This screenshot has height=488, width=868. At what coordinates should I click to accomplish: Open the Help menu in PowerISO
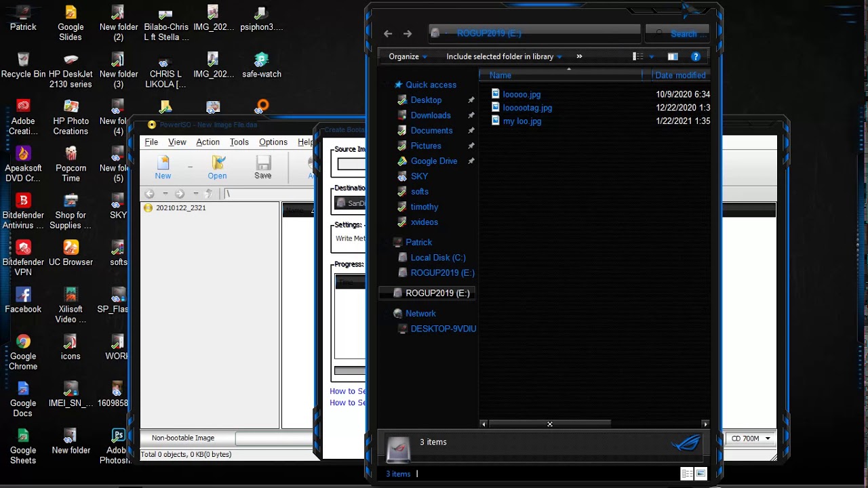point(305,142)
